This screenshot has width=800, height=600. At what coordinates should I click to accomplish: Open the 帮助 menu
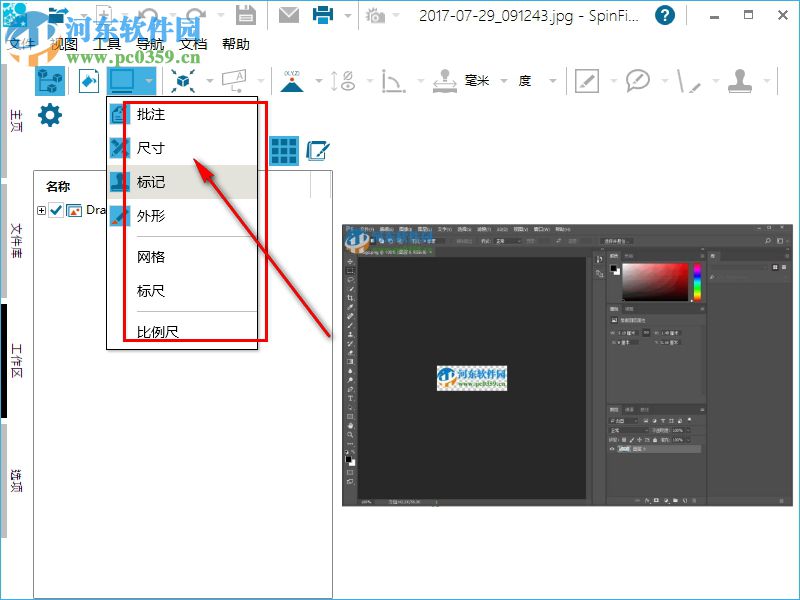pyautogui.click(x=236, y=44)
